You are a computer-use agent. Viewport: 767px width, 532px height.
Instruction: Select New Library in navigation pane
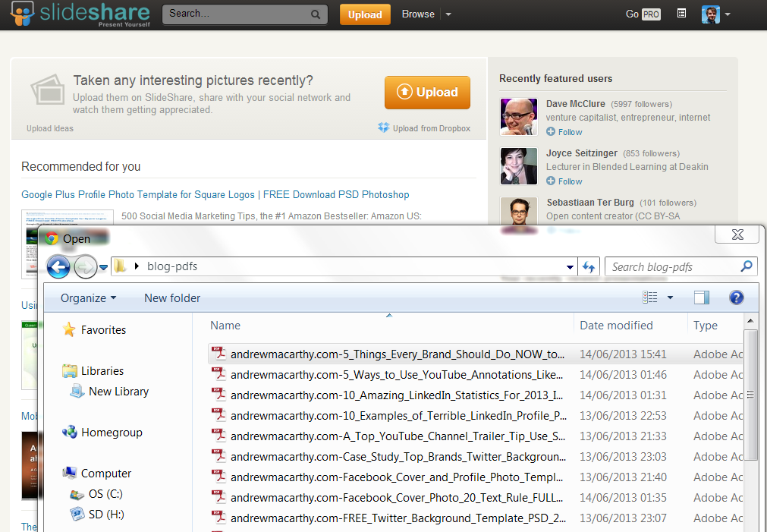tap(119, 391)
